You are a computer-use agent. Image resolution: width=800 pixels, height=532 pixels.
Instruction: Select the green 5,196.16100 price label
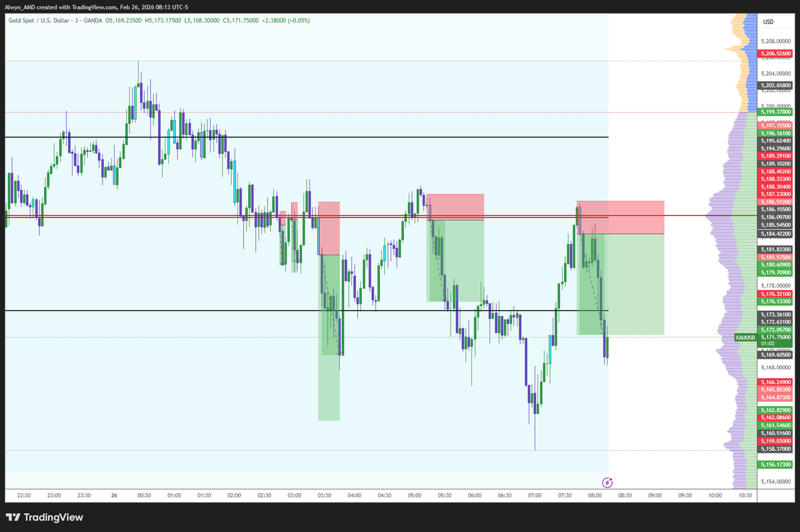coord(775,133)
